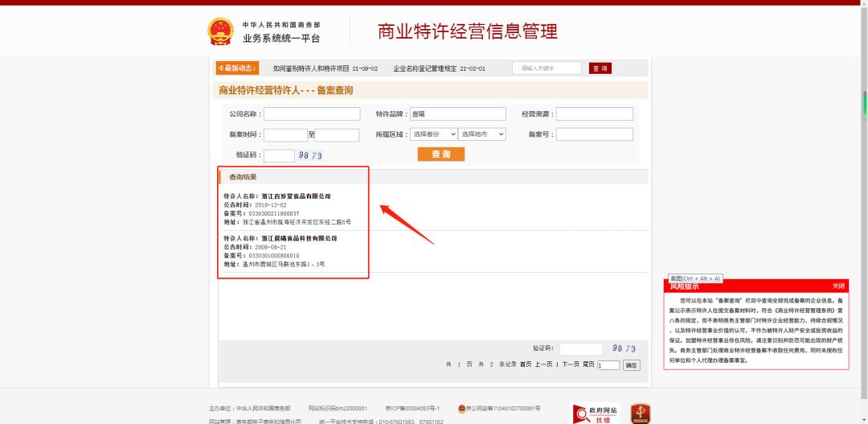This screenshot has width=868, height=424.
Task: Click announcement date 2008-08-21
Action: click(x=271, y=247)
